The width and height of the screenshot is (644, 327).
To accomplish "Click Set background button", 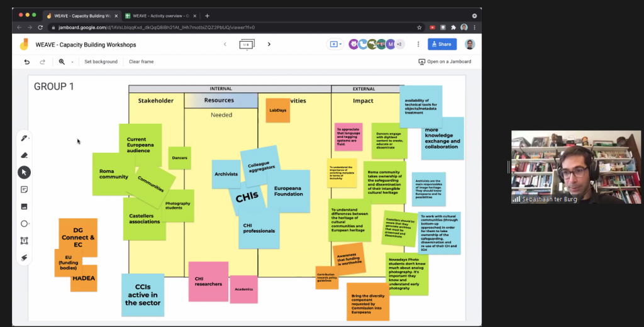I will pos(101,62).
